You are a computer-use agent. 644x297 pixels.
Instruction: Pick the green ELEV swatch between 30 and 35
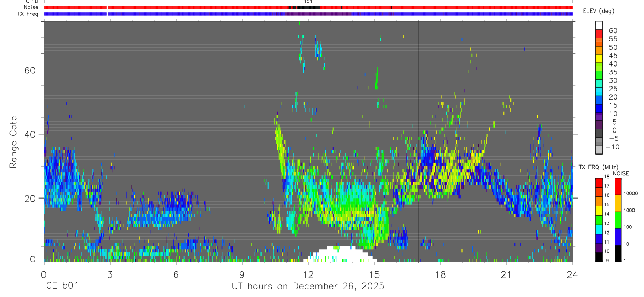pos(599,75)
